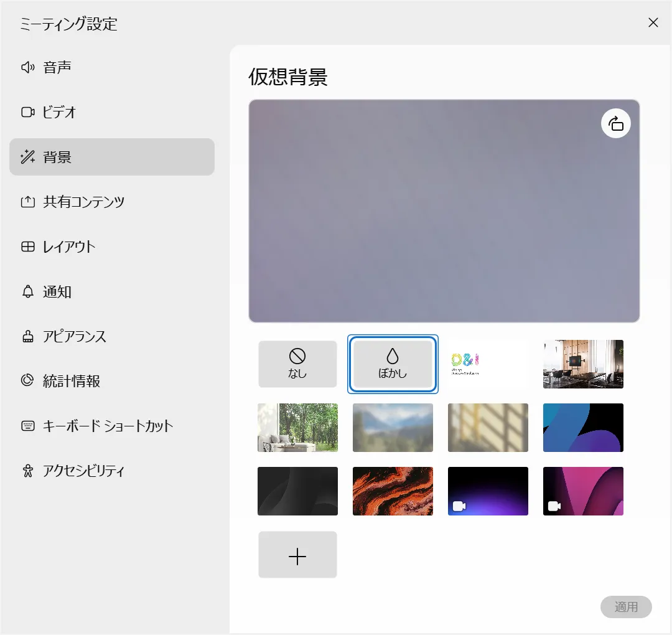672x635 pixels.
Task: Choose the orange marble swirl background
Action: coord(393,491)
